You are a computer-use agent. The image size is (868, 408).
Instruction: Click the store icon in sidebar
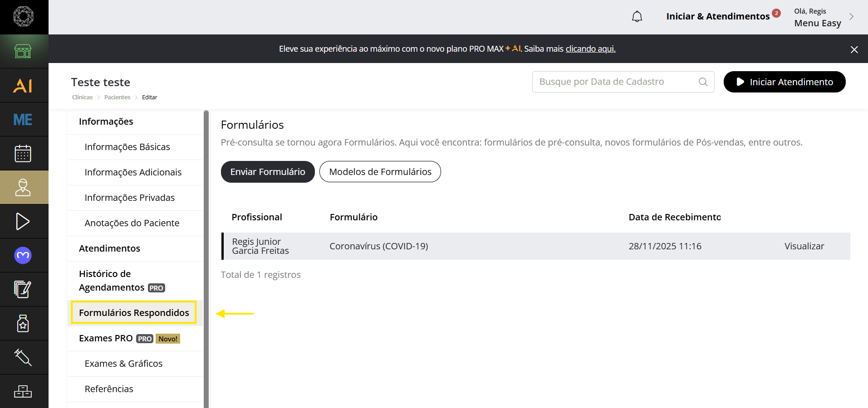(x=23, y=51)
